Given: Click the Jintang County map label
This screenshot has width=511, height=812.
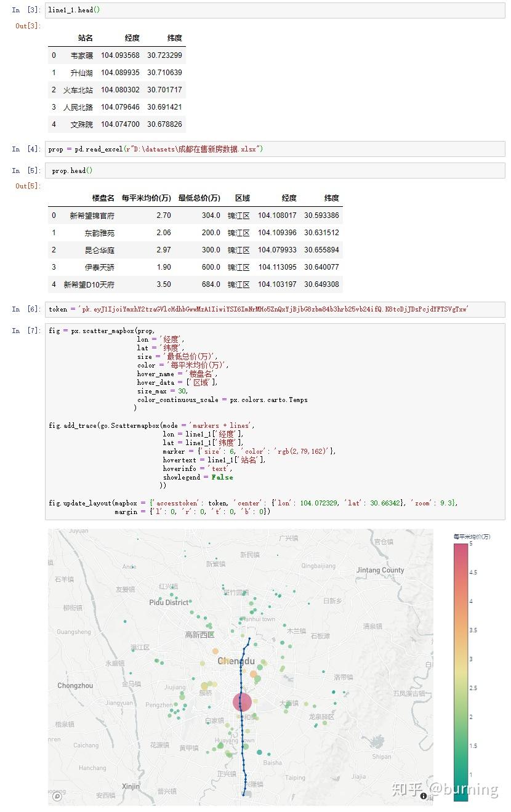Looking at the screenshot, I should 380,570.
